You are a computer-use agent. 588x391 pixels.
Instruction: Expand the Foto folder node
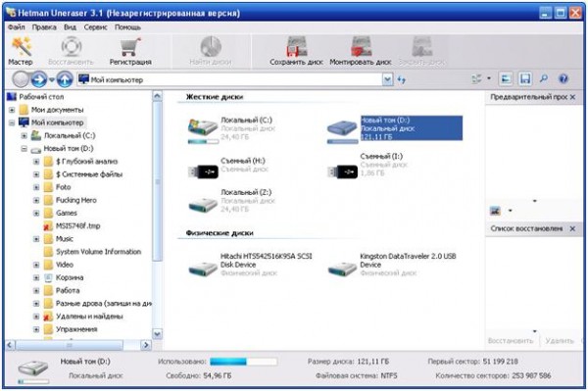tap(36, 187)
